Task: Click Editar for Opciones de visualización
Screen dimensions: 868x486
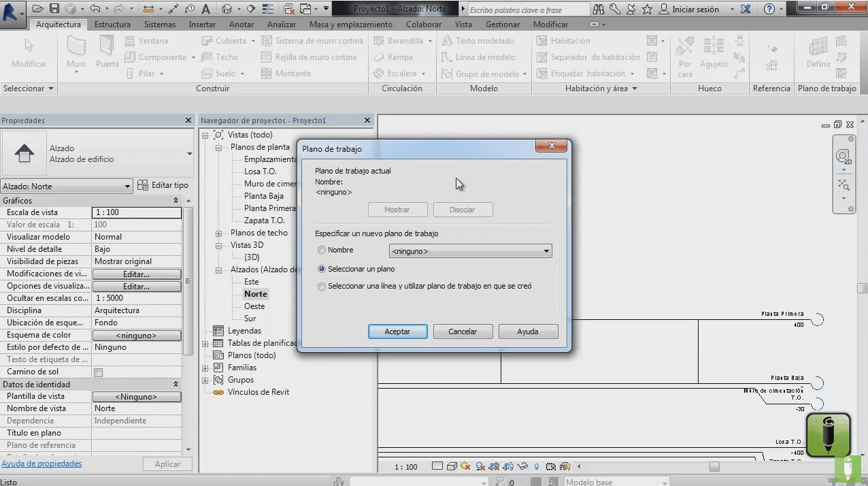Action: click(x=137, y=287)
